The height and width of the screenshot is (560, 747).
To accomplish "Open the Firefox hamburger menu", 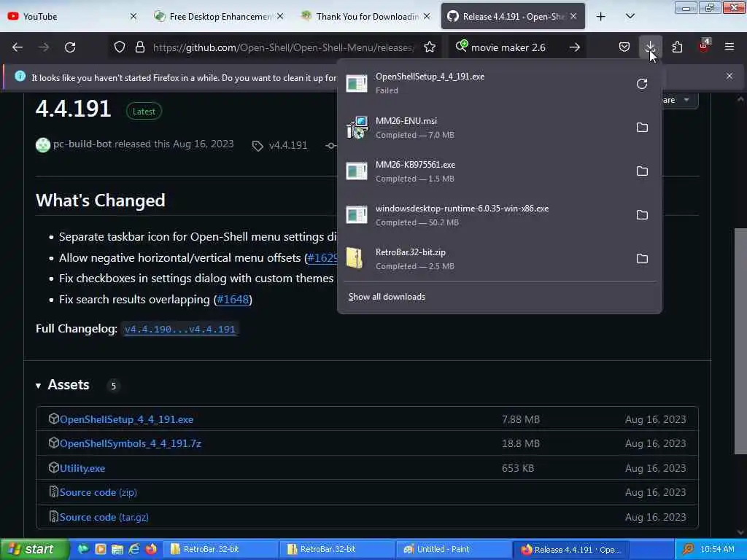I will (x=729, y=47).
